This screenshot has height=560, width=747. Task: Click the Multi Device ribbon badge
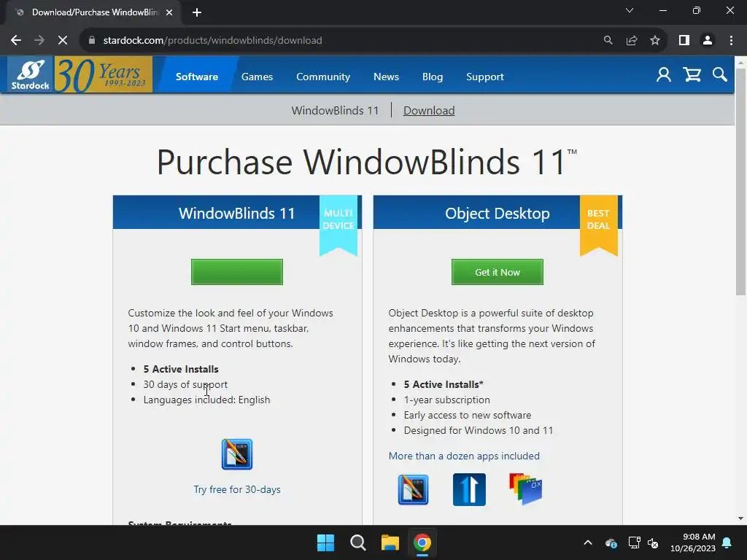point(338,225)
